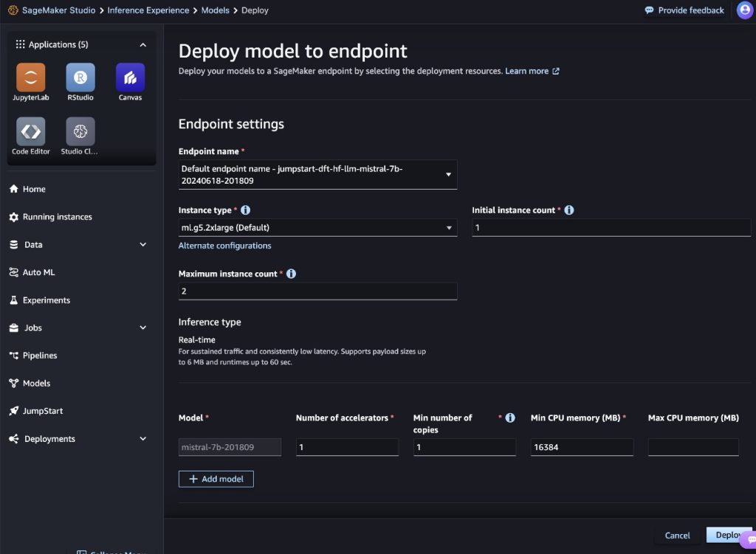The image size is (756, 554).
Task: Click the Deploy button
Action: click(729, 535)
